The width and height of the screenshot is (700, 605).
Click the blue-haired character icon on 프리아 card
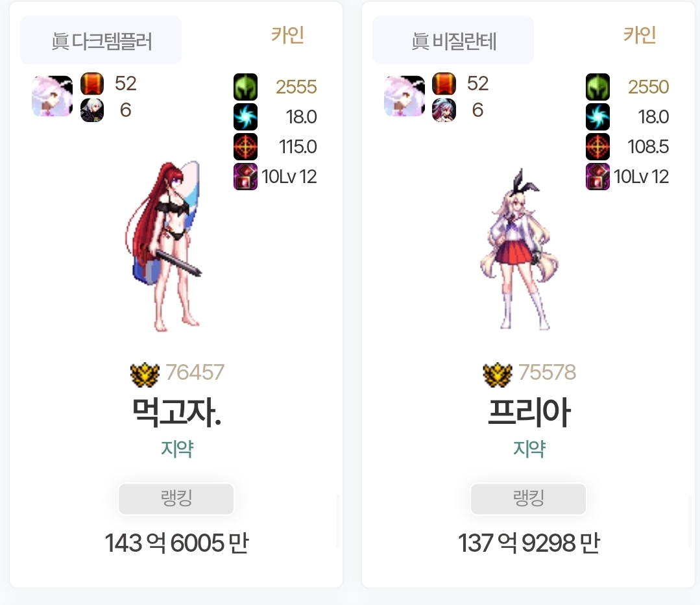click(x=444, y=110)
